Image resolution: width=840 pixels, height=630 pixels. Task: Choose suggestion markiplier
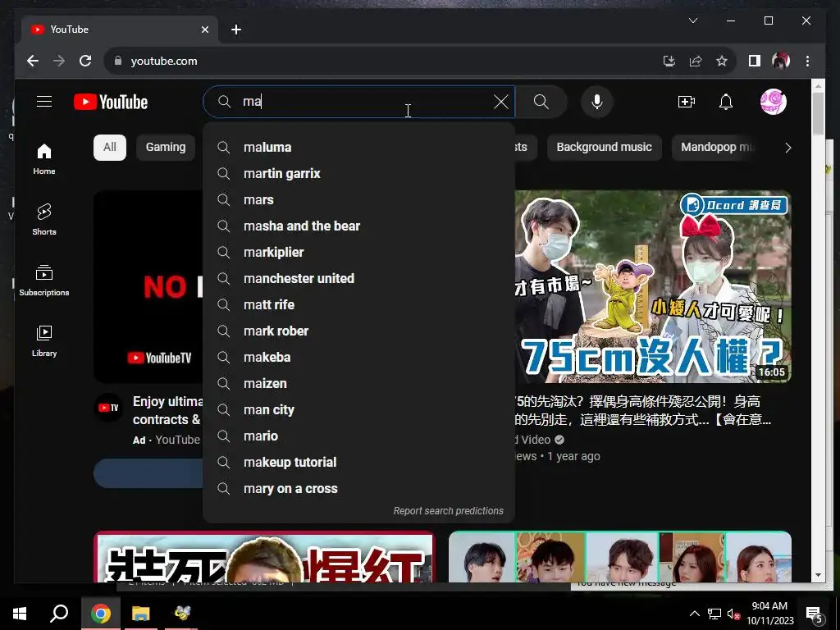(x=359, y=253)
